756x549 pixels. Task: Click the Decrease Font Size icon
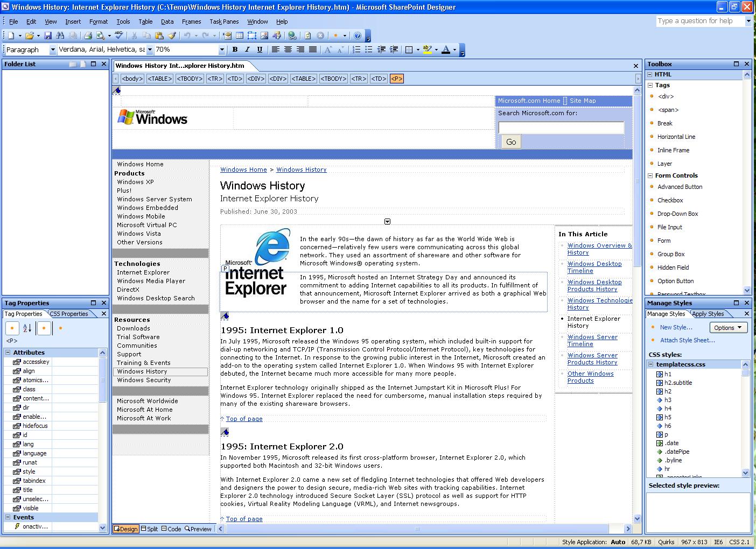tap(341, 50)
